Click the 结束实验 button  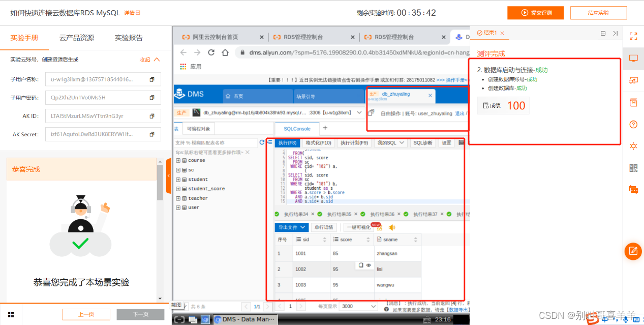tap(598, 13)
